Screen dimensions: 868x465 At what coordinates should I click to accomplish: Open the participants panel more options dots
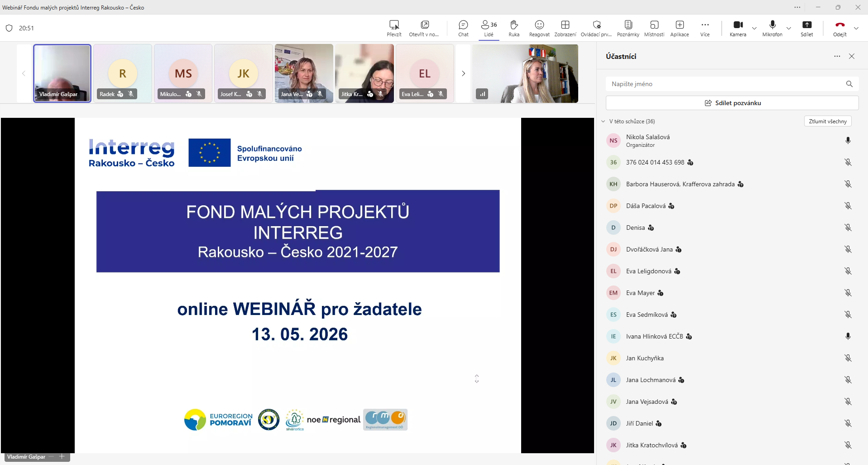(x=837, y=56)
